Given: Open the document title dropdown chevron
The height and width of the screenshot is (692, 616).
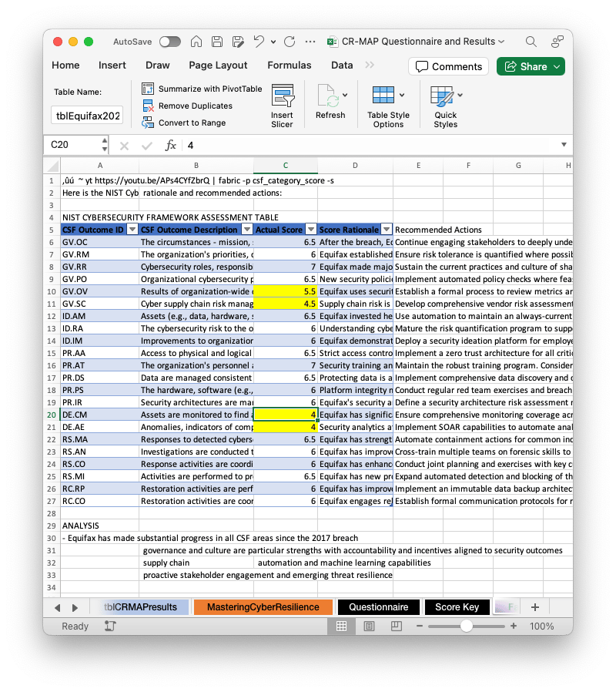Looking at the screenshot, I should point(501,42).
